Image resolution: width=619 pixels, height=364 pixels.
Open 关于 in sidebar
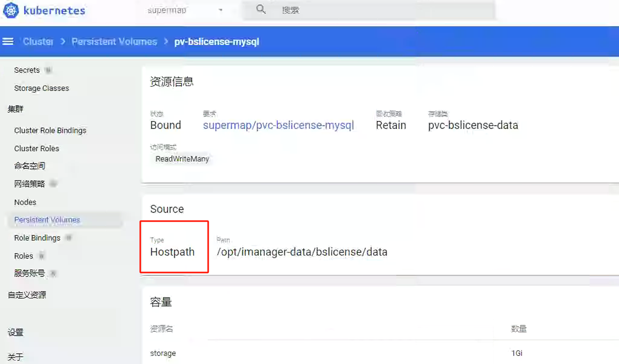(x=16, y=357)
